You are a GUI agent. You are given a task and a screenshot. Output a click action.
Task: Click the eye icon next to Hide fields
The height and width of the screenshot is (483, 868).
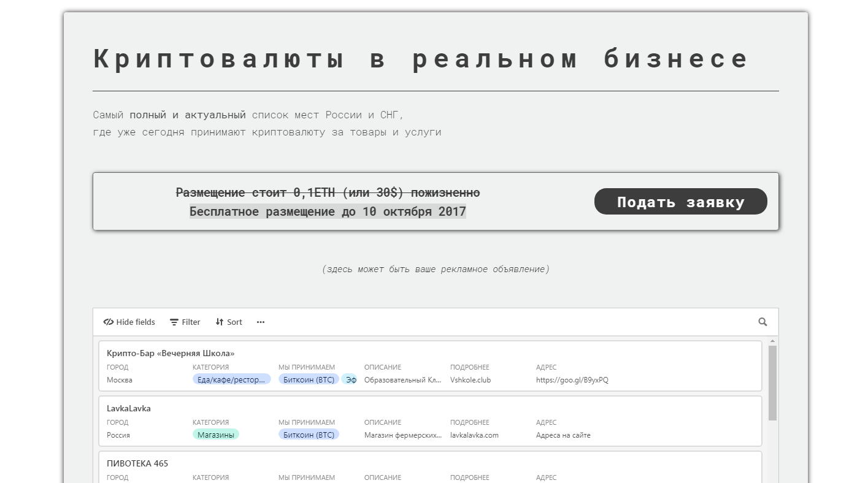[x=109, y=322]
